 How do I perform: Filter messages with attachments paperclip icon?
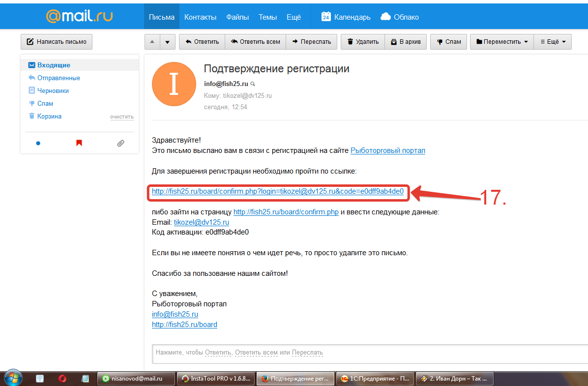(120, 143)
